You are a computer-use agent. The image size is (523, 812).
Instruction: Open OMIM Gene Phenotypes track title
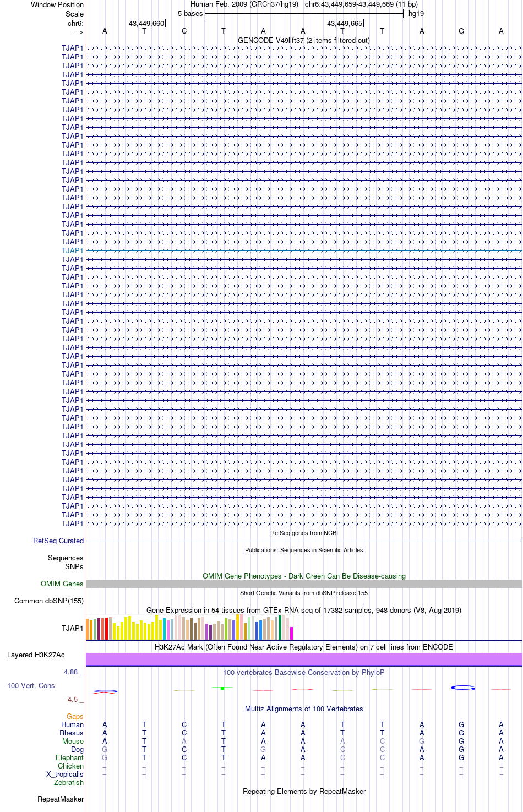(304, 576)
